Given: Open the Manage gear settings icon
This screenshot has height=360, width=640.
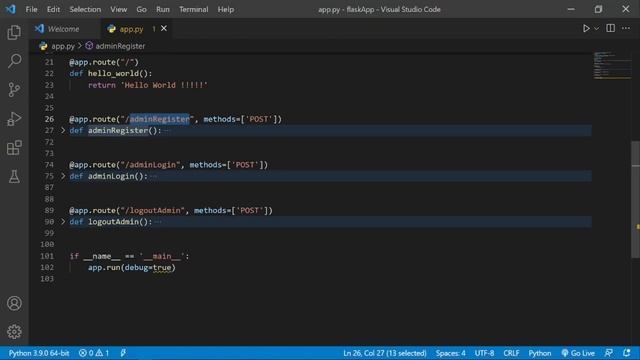Looking at the screenshot, I should point(14,332).
